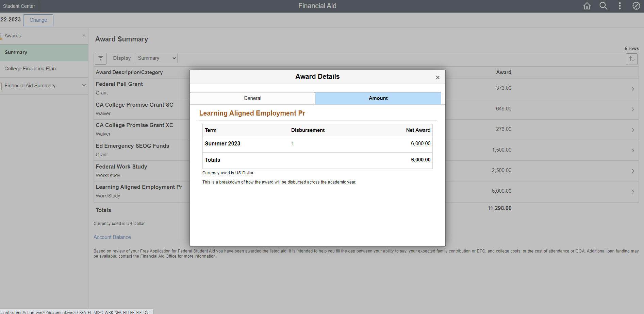Click the Change year button
The height and width of the screenshot is (314, 644).
[38, 20]
